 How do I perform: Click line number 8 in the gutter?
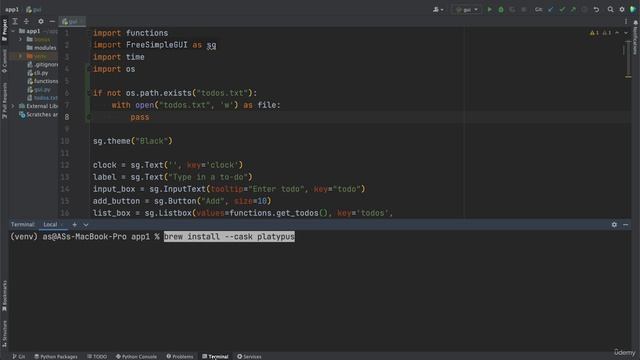67,117
